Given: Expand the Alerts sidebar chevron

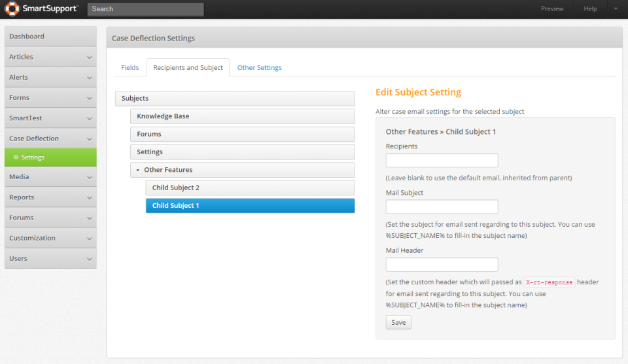Looking at the screenshot, I should (90, 78).
